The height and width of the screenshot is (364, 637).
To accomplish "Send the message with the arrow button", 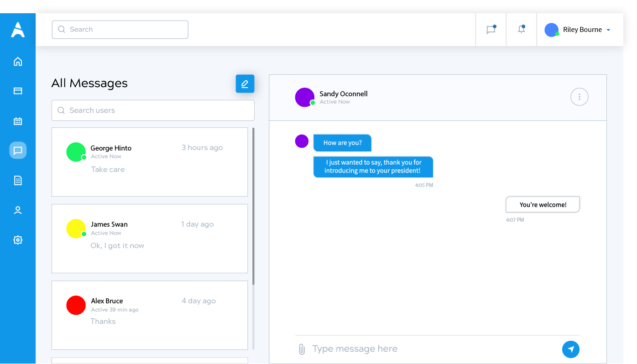I will click(571, 349).
